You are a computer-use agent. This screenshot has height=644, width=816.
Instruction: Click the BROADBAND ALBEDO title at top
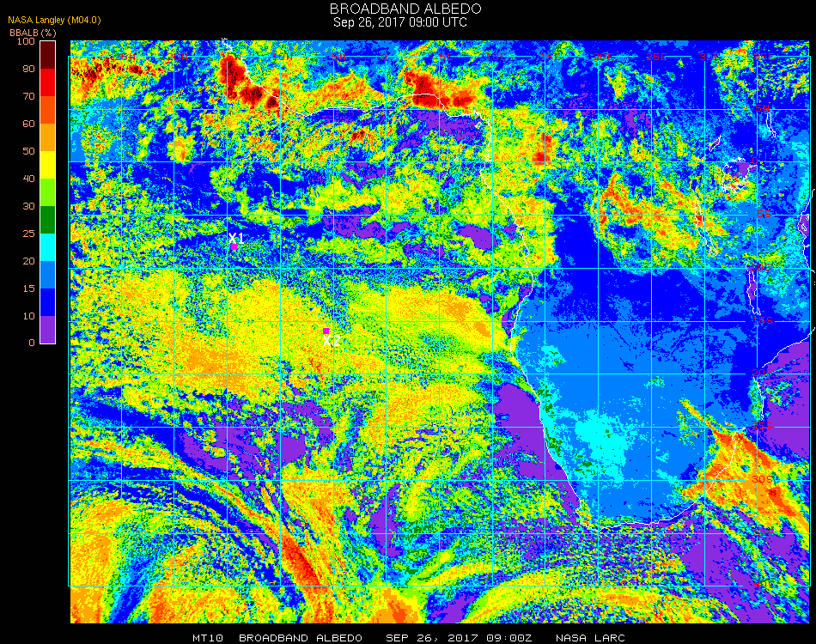coord(405,9)
